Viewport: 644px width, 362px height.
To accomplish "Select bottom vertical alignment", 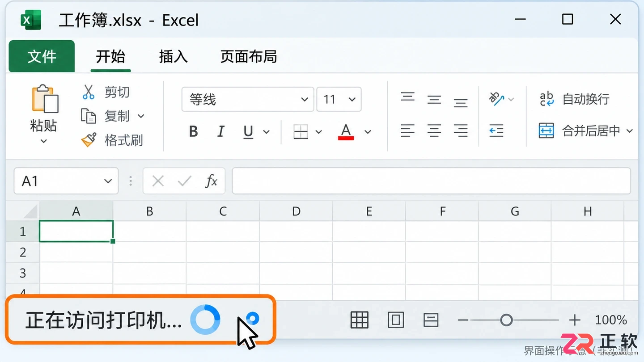I will [461, 102].
